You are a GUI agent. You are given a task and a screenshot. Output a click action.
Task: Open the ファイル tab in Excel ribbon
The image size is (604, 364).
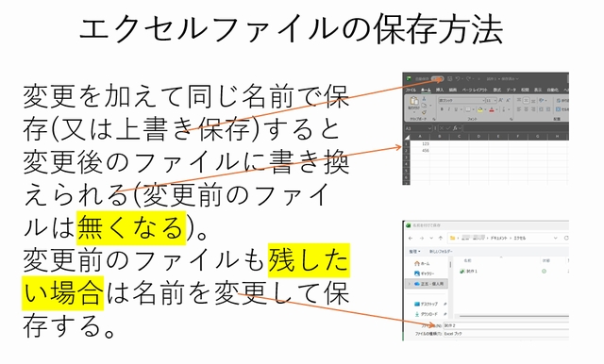[411, 90]
